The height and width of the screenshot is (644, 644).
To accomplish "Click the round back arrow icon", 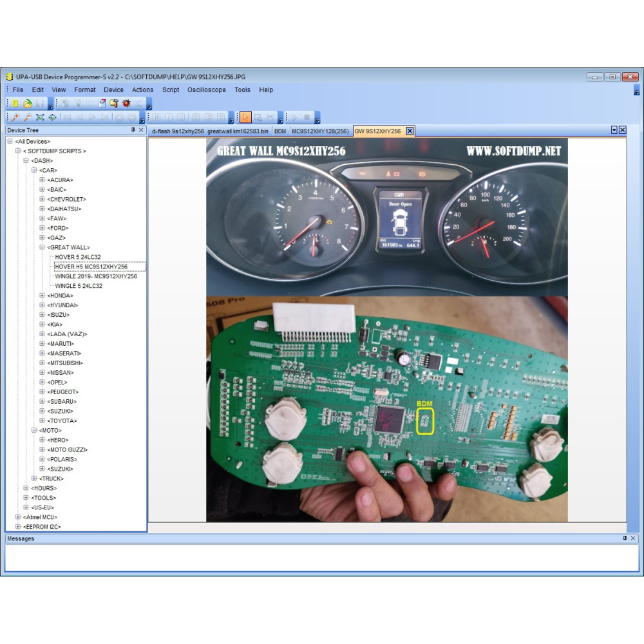I will 119,117.
